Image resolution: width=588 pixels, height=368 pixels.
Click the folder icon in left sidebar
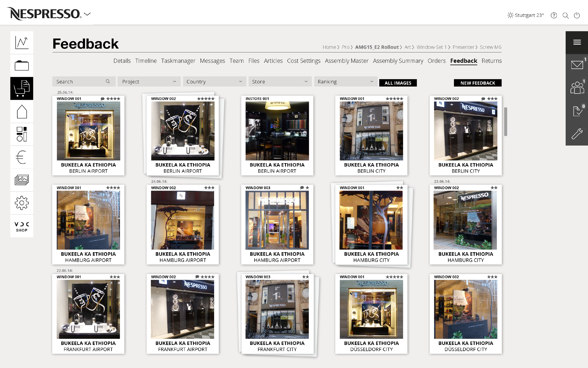coord(22,66)
